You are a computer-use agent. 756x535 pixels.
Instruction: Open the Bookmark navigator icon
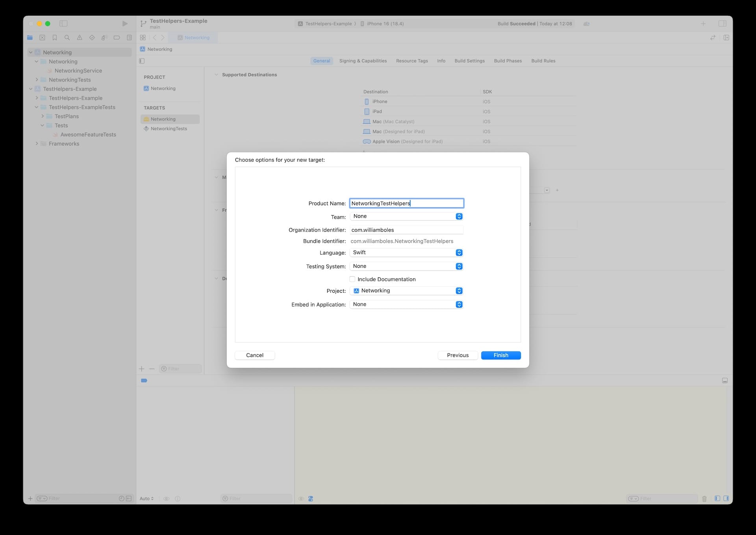click(x=55, y=38)
